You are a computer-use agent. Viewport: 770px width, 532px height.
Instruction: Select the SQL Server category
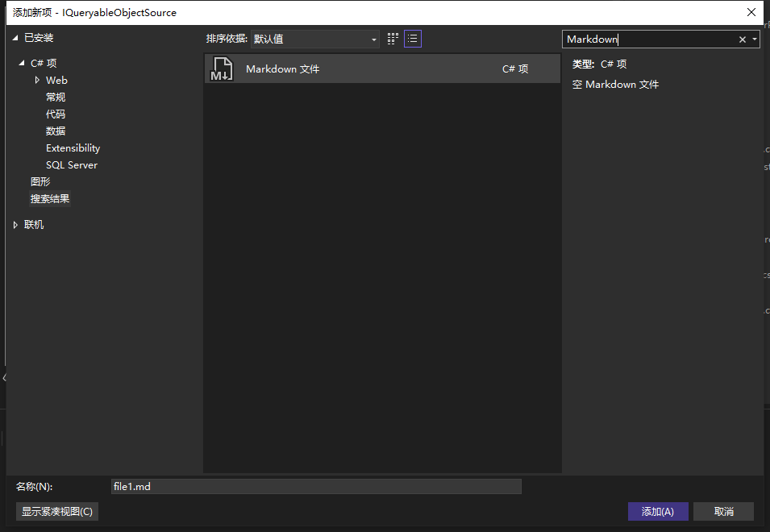coord(71,165)
